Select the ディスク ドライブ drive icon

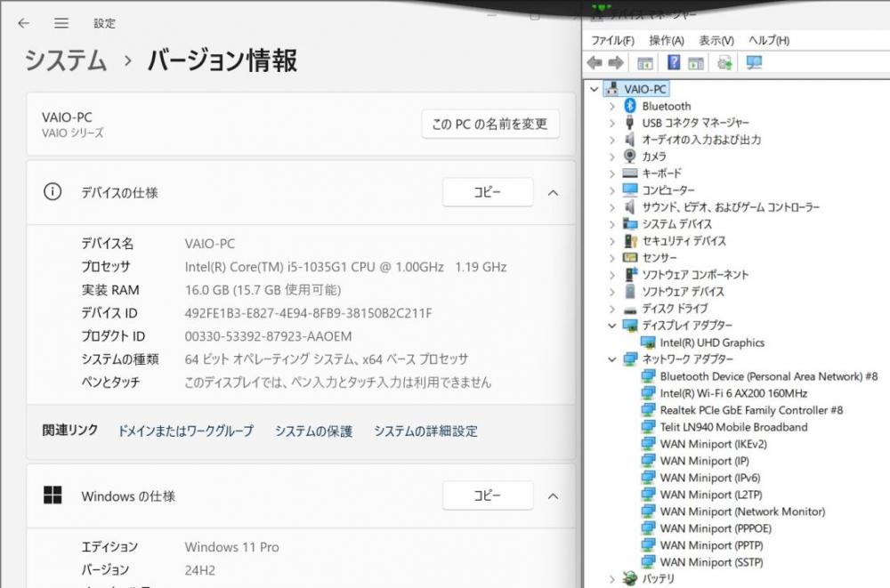click(630, 310)
